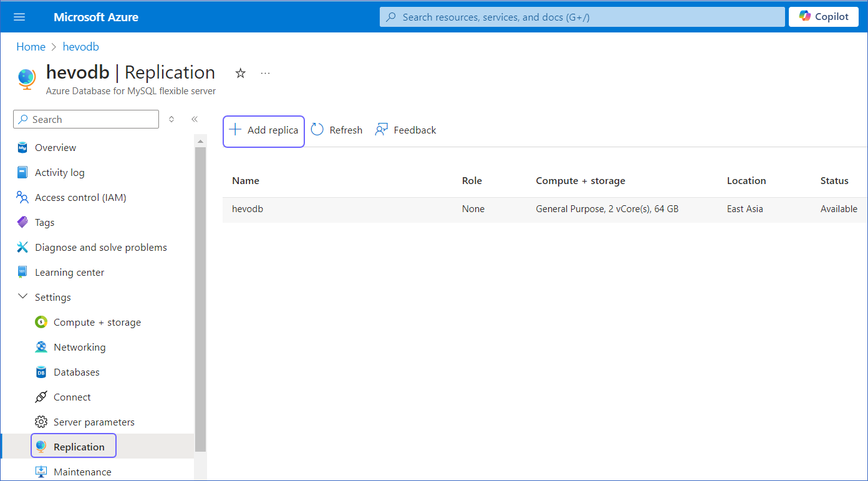Screen dimensions: 868x481
Task: Click the Networking icon
Action: click(41, 347)
